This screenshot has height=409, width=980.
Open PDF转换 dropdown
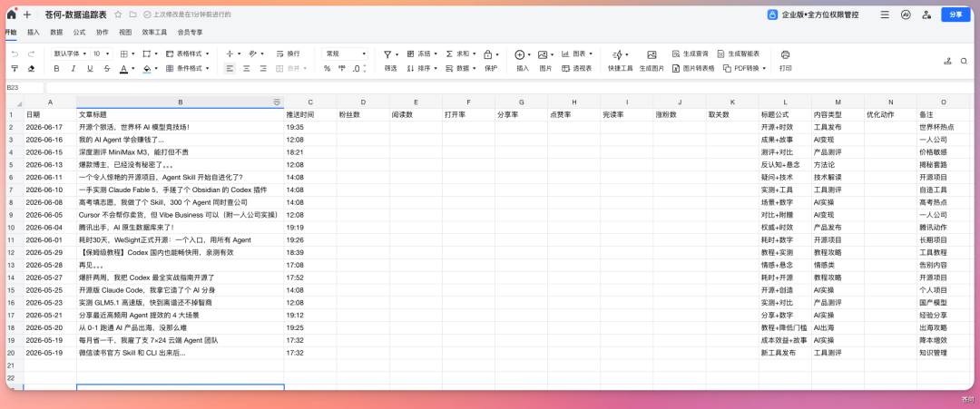(x=744, y=69)
